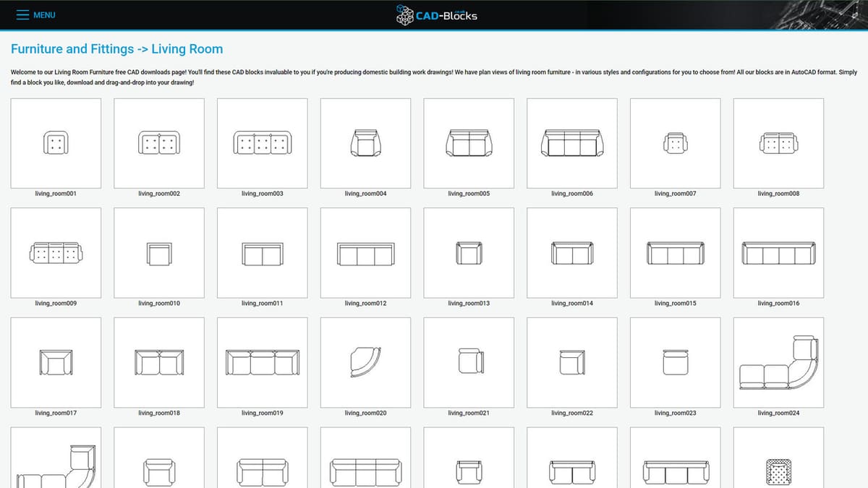Open the living_room019 sofa thumbnail
Image resolution: width=868 pixels, height=488 pixels.
[263, 362]
